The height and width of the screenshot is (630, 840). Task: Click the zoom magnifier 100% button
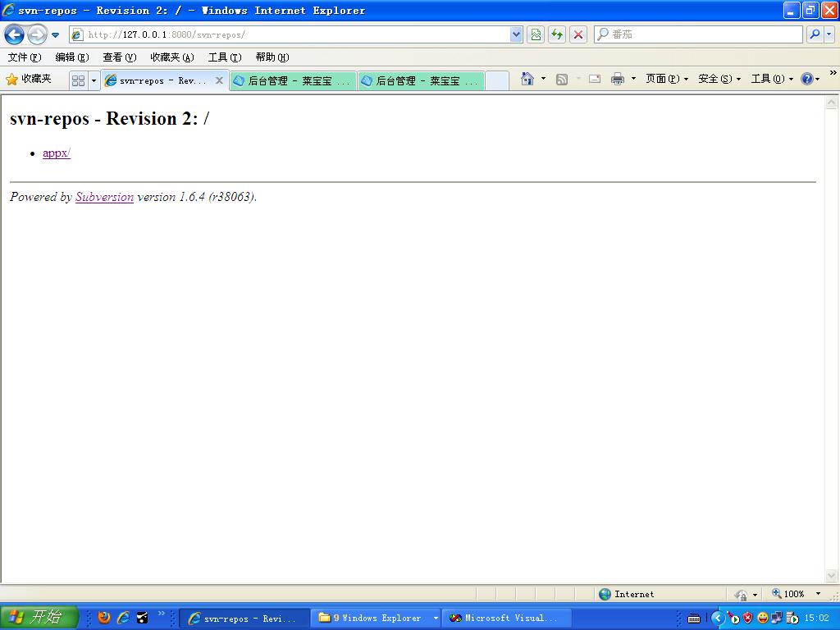coord(788,594)
